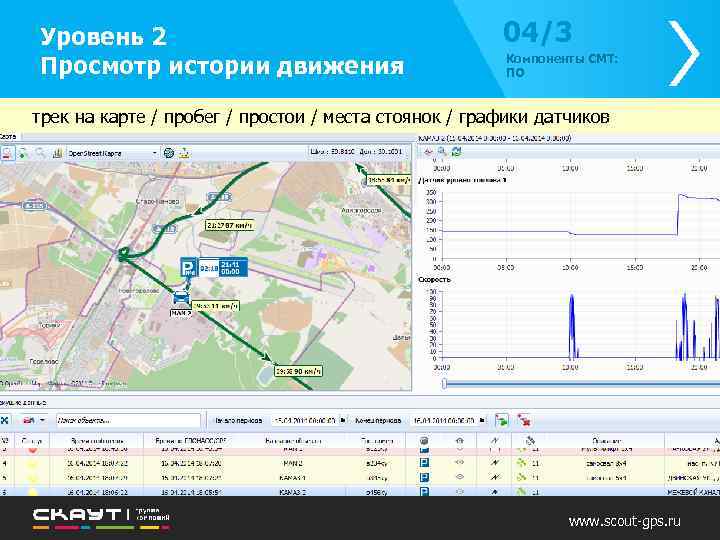This screenshot has height=540, width=720.
Task: Click the graph timeline slider handle
Action: tap(444, 383)
